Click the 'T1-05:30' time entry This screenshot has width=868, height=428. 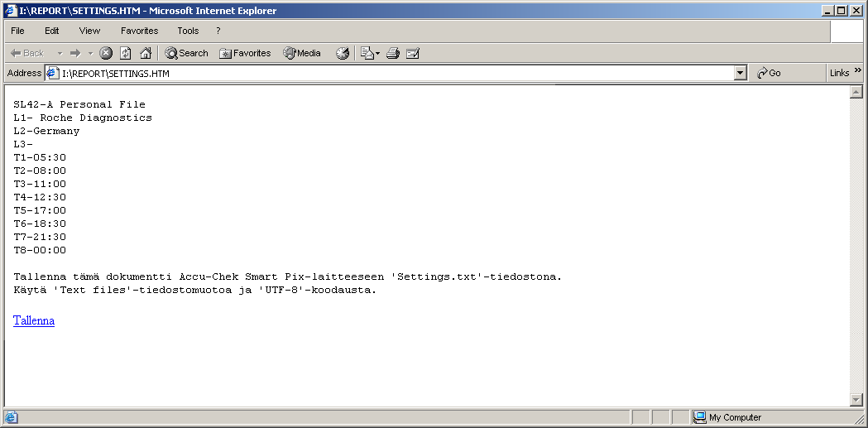(40, 158)
